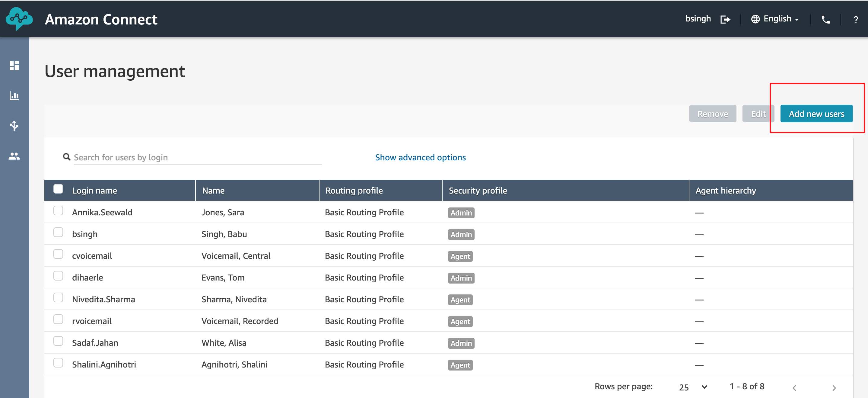Open the Metrics bar chart sidebar icon
This screenshot has height=398, width=868.
tap(14, 96)
